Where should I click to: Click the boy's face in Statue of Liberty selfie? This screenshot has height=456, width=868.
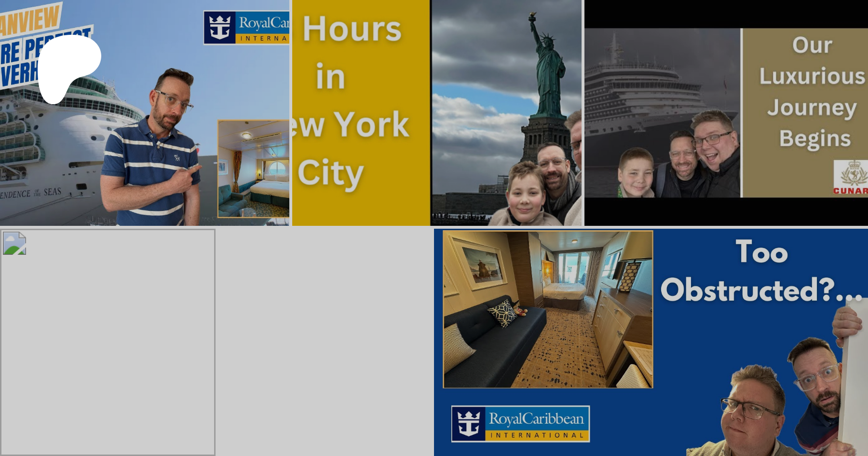coord(525,193)
